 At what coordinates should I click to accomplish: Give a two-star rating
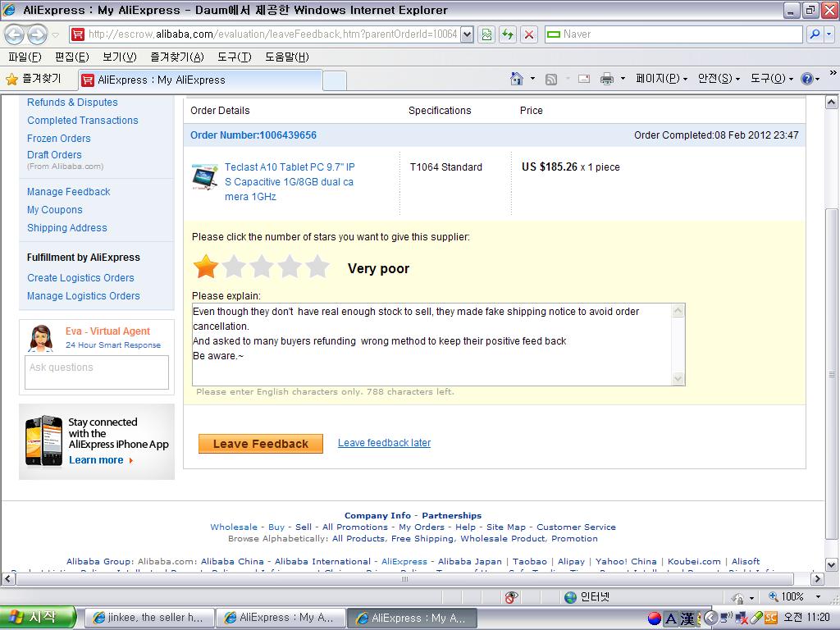(234, 267)
